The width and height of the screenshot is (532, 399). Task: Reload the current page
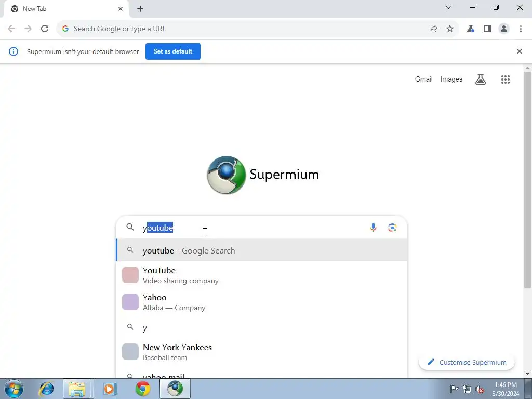click(x=45, y=29)
